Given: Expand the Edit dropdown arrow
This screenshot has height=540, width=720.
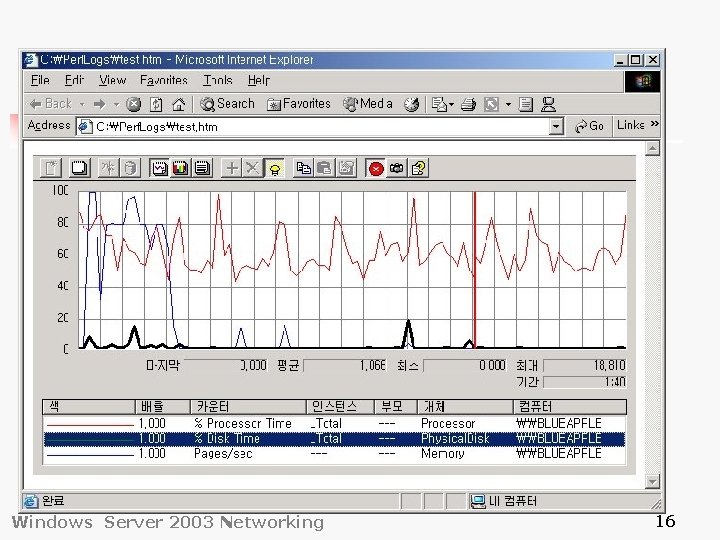Looking at the screenshot, I should (x=508, y=105).
